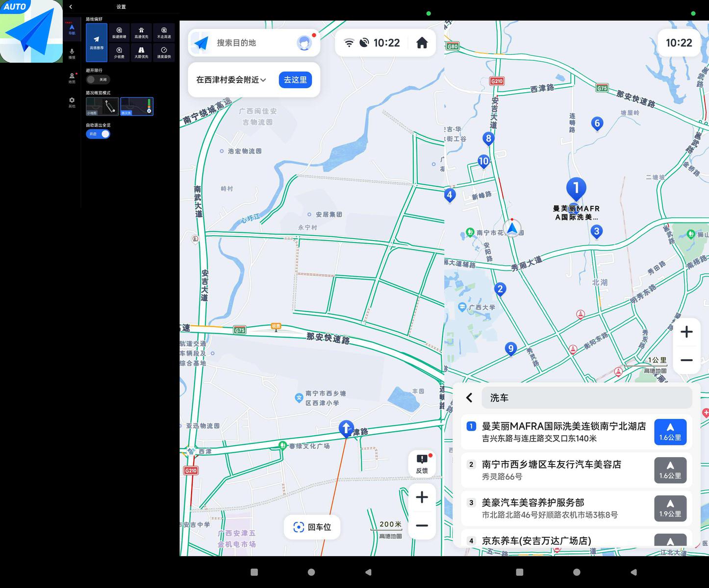Select the 高速优先 route preference

pyautogui.click(x=141, y=32)
